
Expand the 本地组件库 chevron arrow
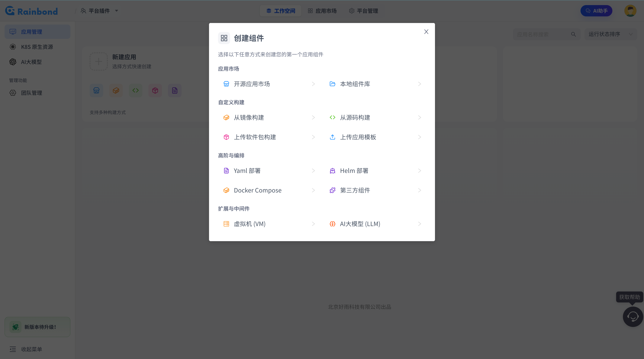tap(420, 84)
